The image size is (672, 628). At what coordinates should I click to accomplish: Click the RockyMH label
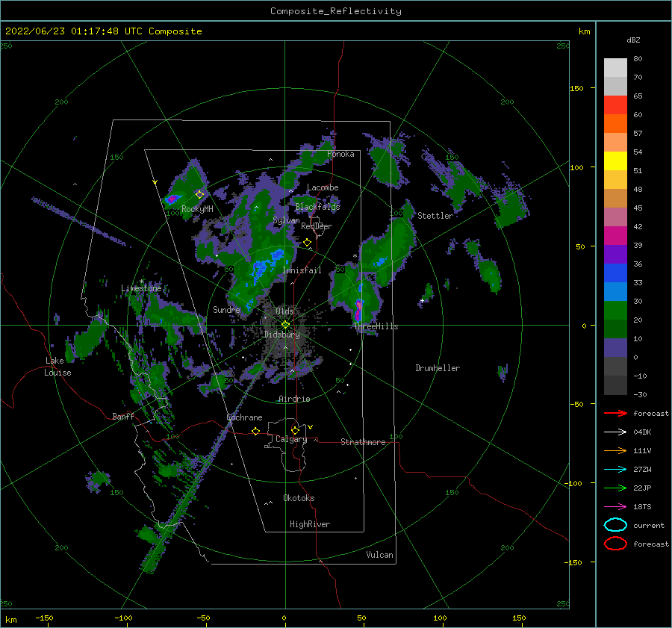197,209
